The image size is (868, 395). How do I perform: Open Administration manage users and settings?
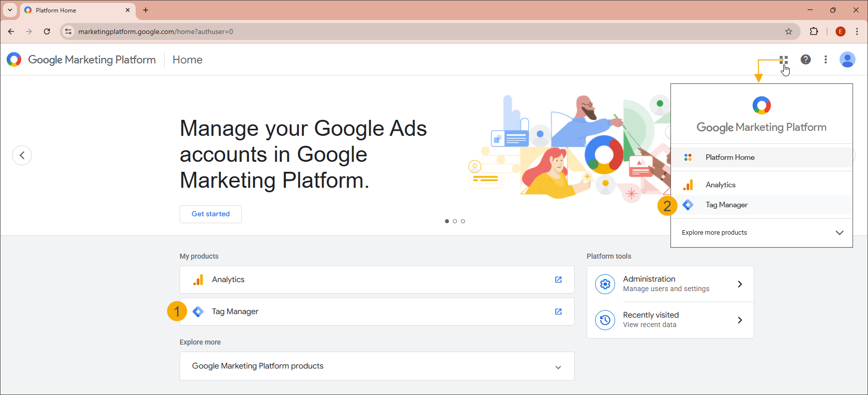(x=670, y=284)
